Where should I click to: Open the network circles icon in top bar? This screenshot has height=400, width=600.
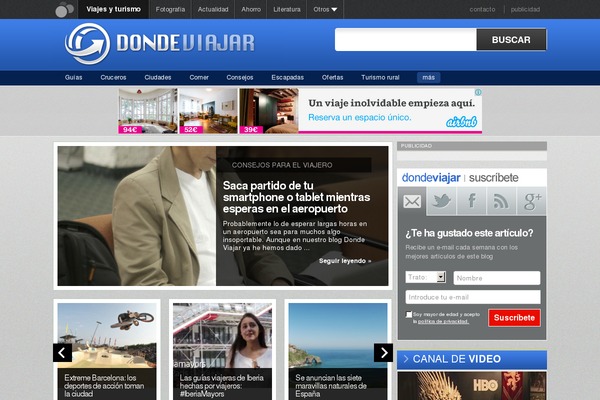(64, 10)
